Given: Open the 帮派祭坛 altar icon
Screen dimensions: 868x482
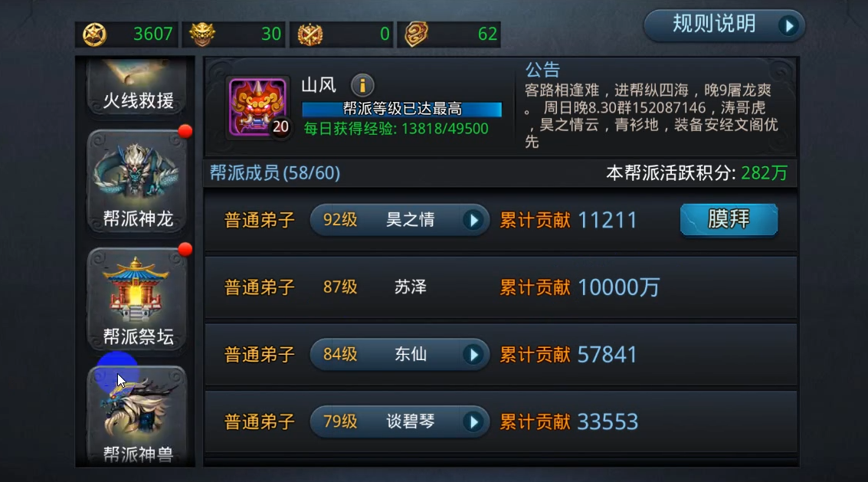Looking at the screenshot, I should point(136,300).
